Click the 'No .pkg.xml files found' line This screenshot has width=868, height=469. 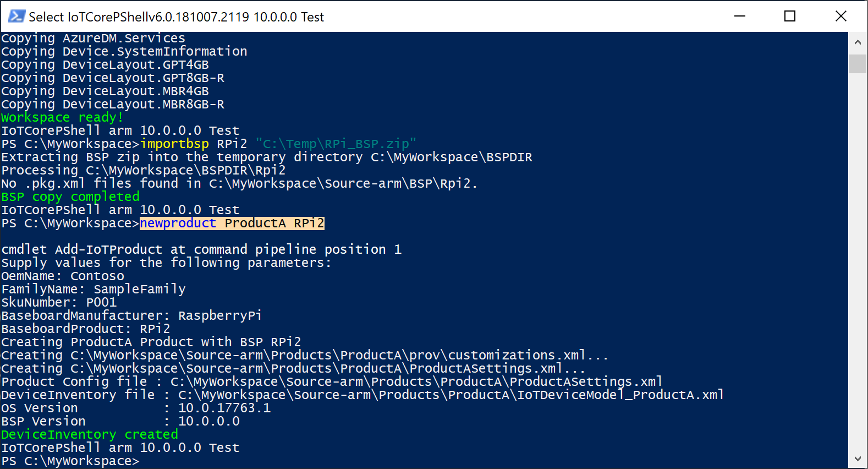(239, 183)
